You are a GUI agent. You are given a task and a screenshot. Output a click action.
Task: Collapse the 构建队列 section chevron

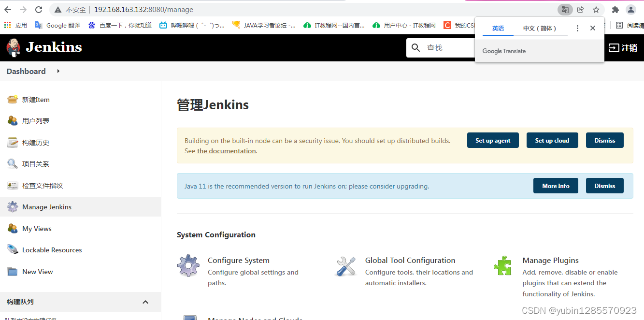click(145, 302)
